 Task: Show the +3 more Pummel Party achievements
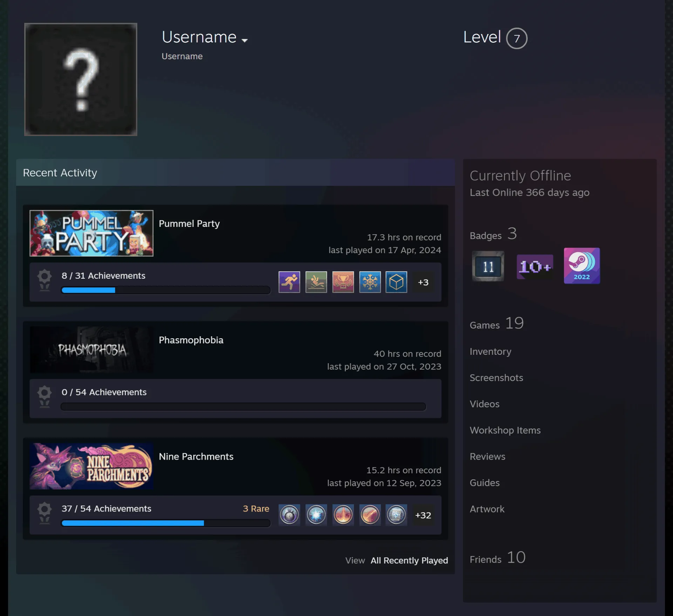pos(423,282)
